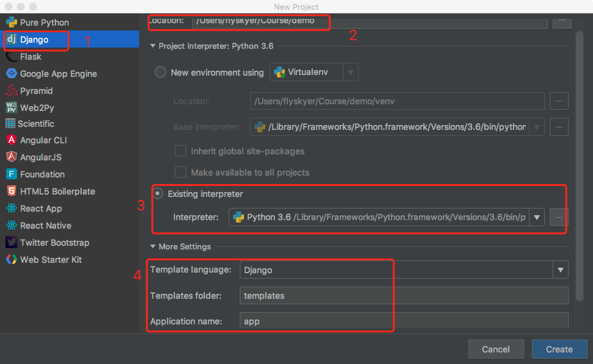Click the Web2Py icon
Viewport: 593px width, 364px height.
[x=12, y=107]
